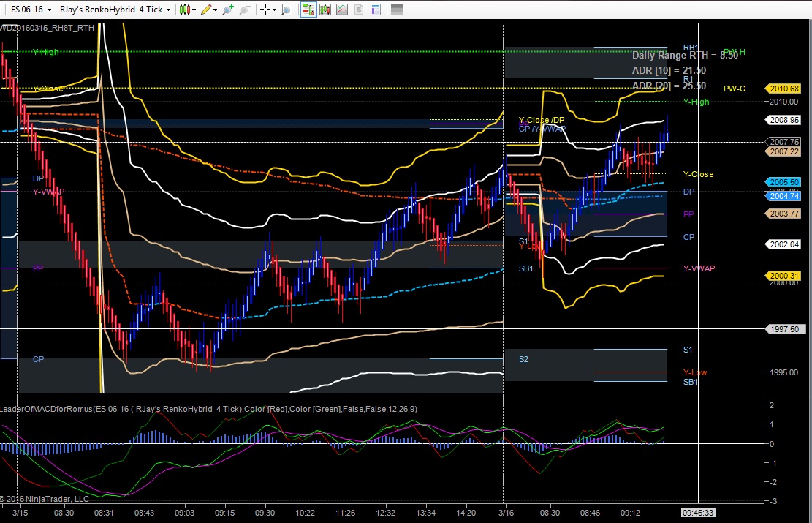
Task: Click the 2008.95 white price marker
Action: (783, 120)
